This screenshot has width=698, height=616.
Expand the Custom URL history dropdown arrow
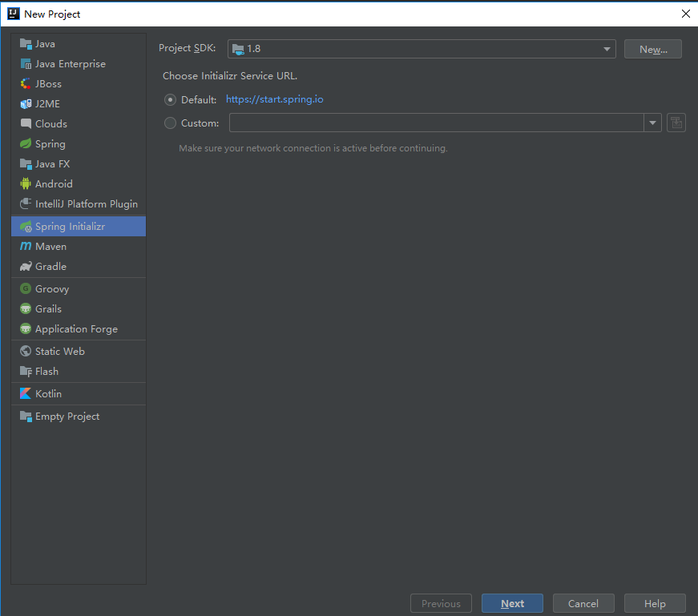click(652, 123)
